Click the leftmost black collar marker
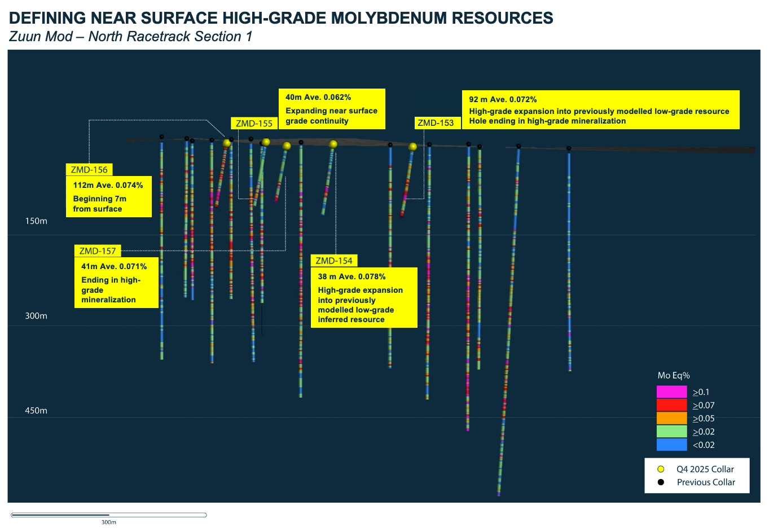Image resolution: width=769 pixels, height=532 pixels. point(161,137)
